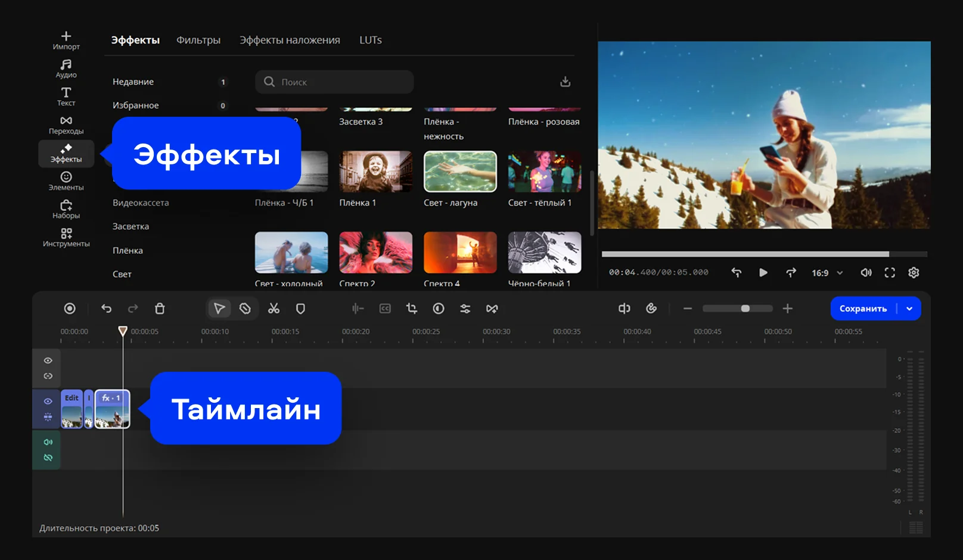The height and width of the screenshot is (560, 963).
Task: Open the clip properties sliders tool
Action: [x=465, y=309]
